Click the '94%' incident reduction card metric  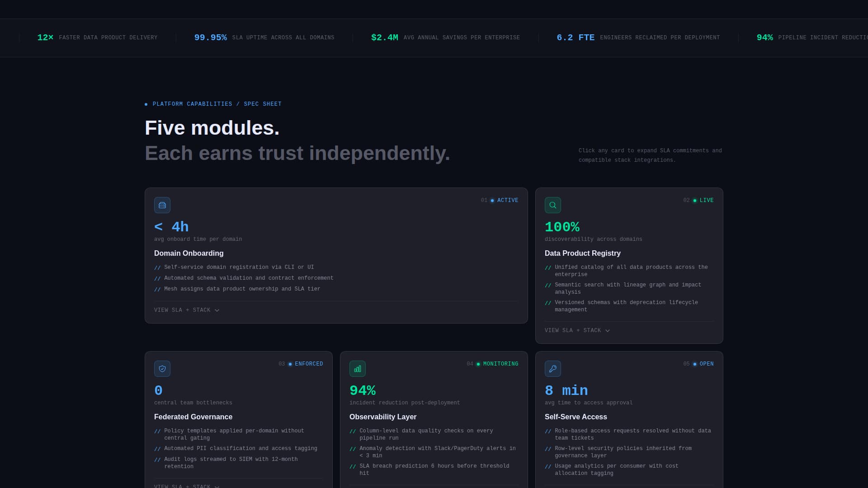point(363,390)
